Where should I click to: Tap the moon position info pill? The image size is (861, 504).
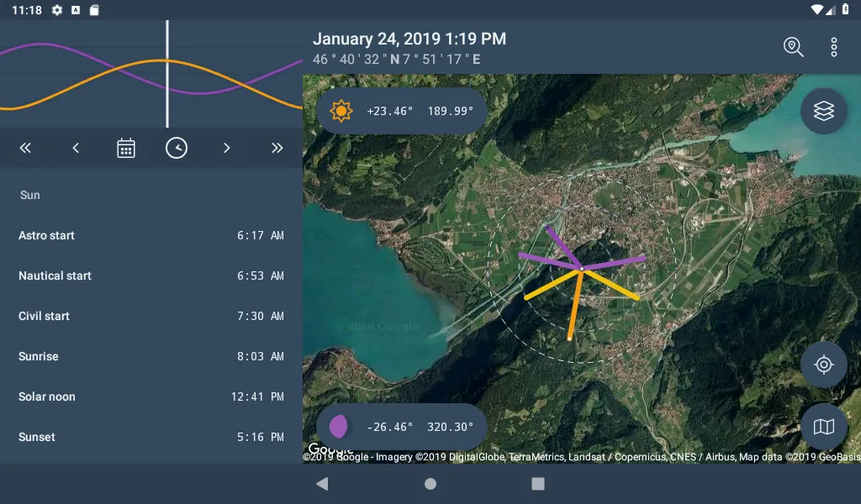(402, 427)
